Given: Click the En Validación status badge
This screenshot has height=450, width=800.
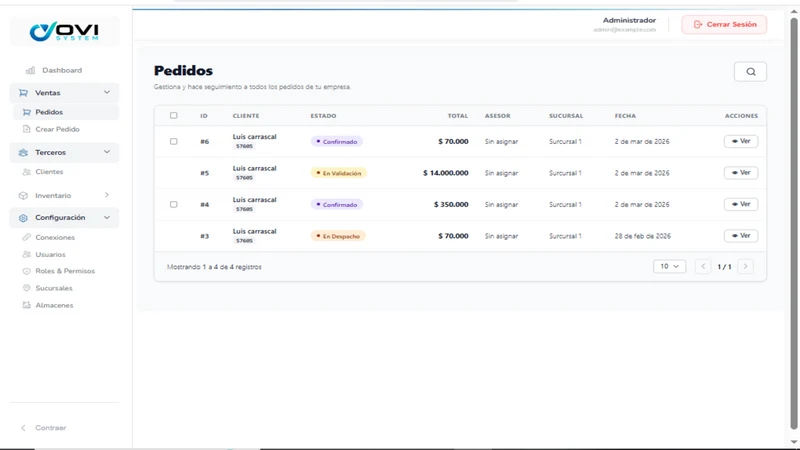Looking at the screenshot, I should [x=339, y=173].
